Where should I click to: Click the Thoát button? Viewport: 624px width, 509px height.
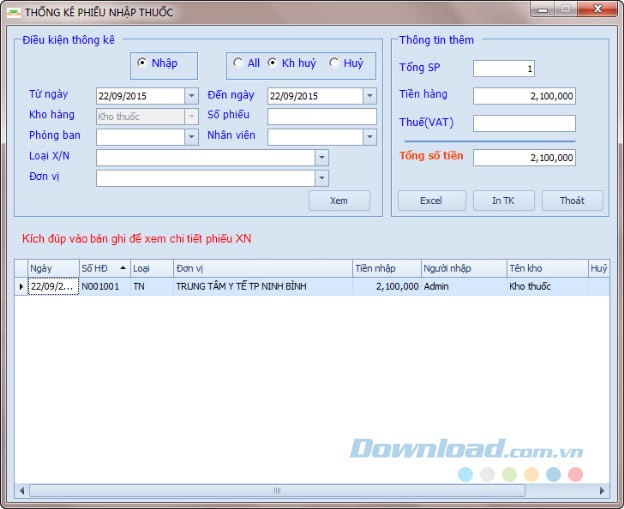pyautogui.click(x=572, y=201)
